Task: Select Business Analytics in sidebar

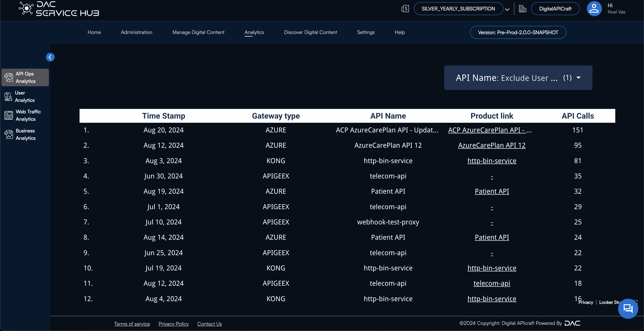Action: click(x=25, y=134)
